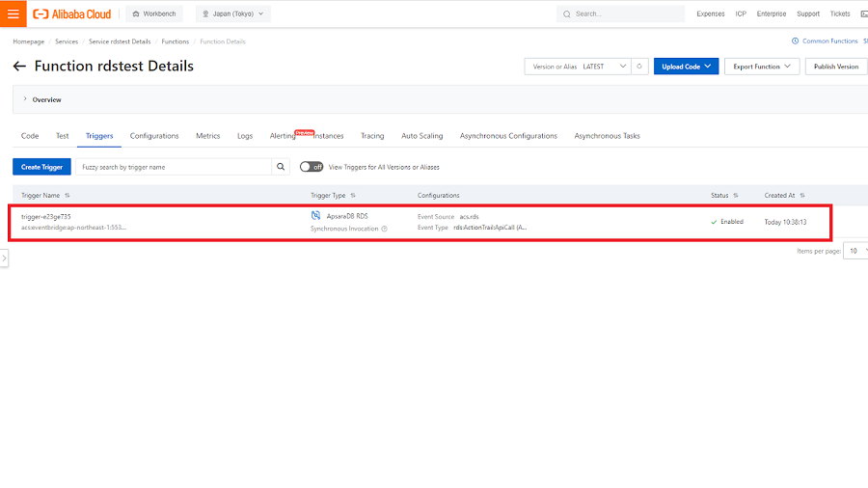Go to Functions breadcrumb
The image size is (868, 488).
[175, 41]
